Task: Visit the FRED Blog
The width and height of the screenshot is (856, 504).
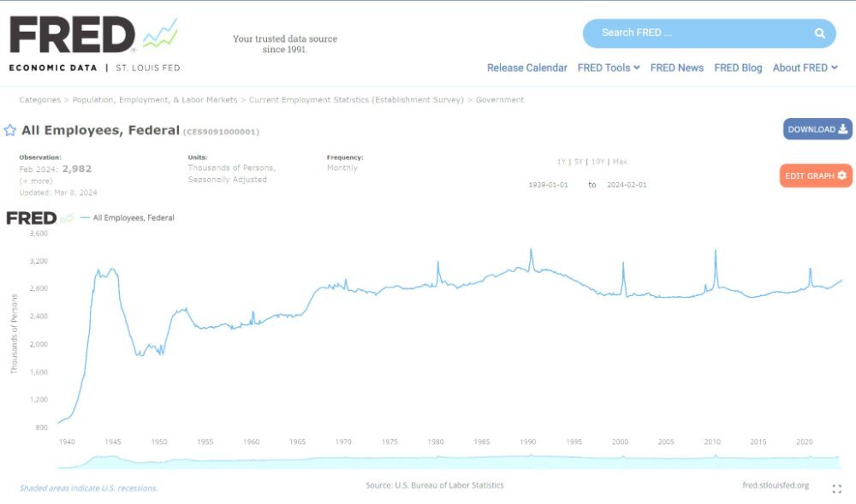Action: pos(738,68)
